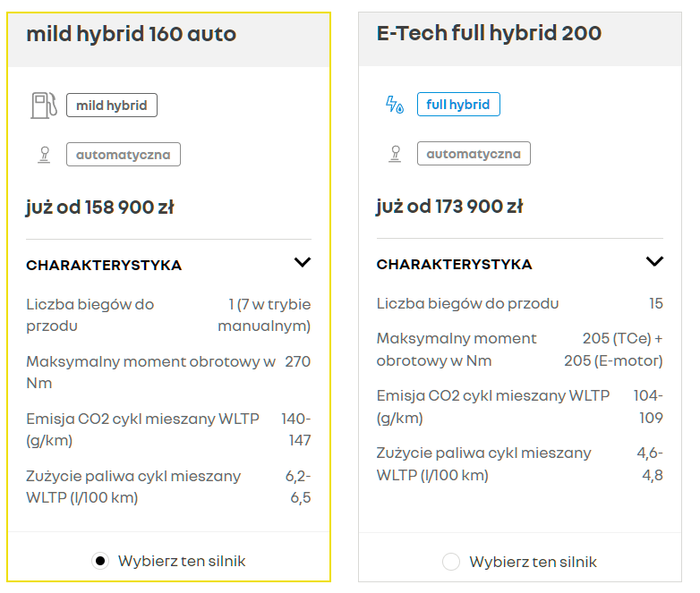Click the mild hybrid 160 auto title

point(132,34)
